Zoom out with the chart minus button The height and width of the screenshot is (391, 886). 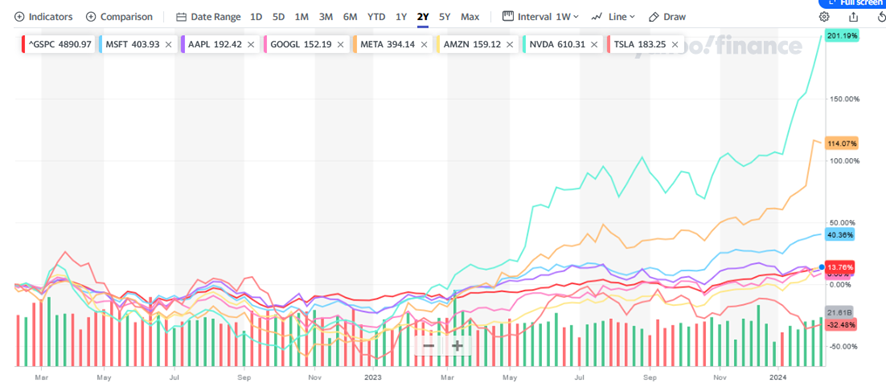(428, 345)
